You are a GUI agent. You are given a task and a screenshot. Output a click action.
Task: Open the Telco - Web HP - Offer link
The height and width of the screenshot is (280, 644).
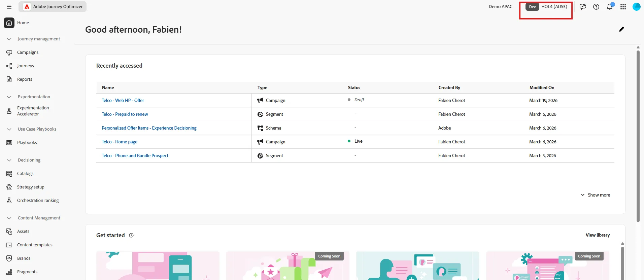click(123, 100)
